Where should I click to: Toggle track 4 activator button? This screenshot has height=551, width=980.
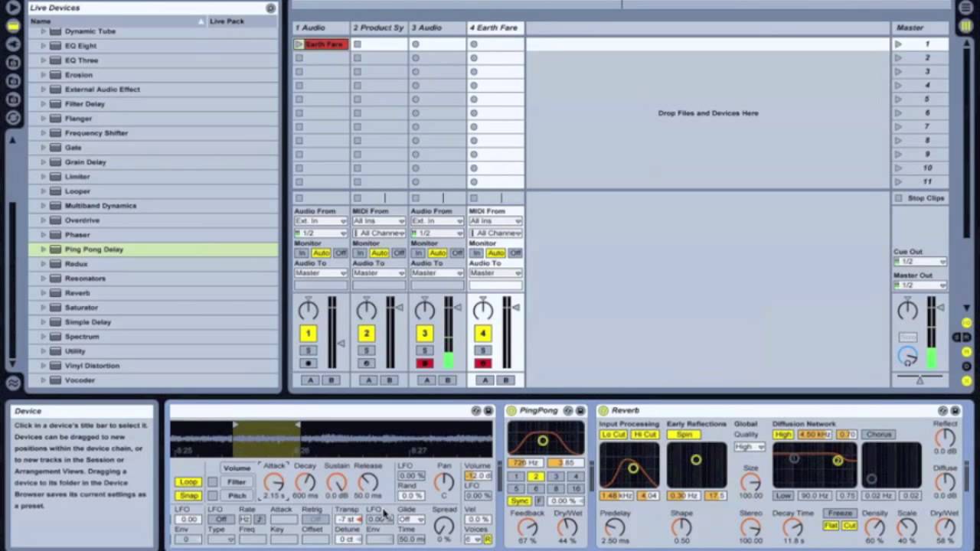pyautogui.click(x=482, y=333)
